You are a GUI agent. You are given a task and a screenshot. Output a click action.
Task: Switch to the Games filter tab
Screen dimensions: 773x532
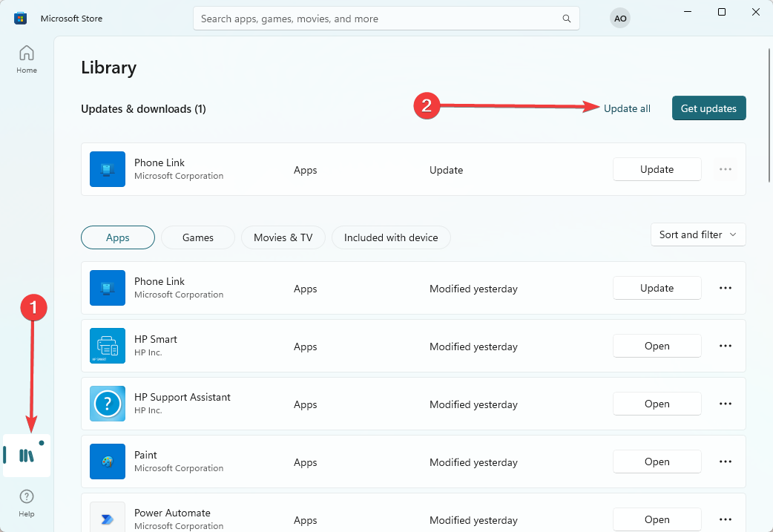point(198,237)
